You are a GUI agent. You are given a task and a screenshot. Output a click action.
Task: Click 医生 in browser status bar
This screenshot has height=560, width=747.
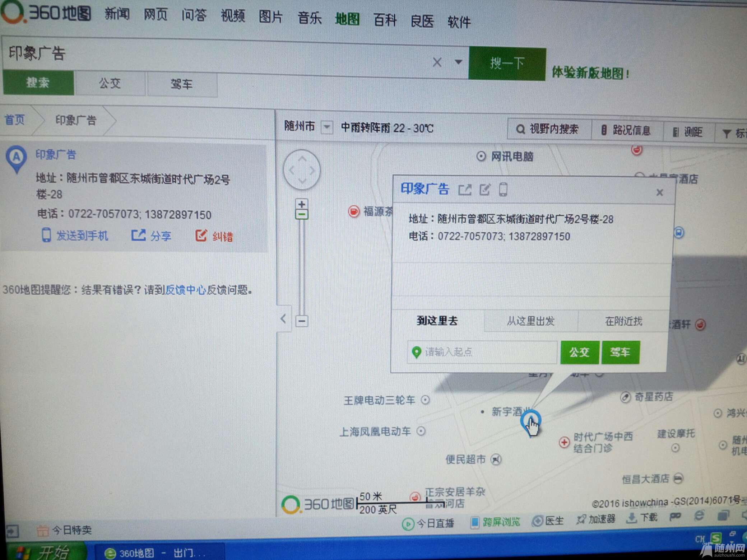click(548, 521)
